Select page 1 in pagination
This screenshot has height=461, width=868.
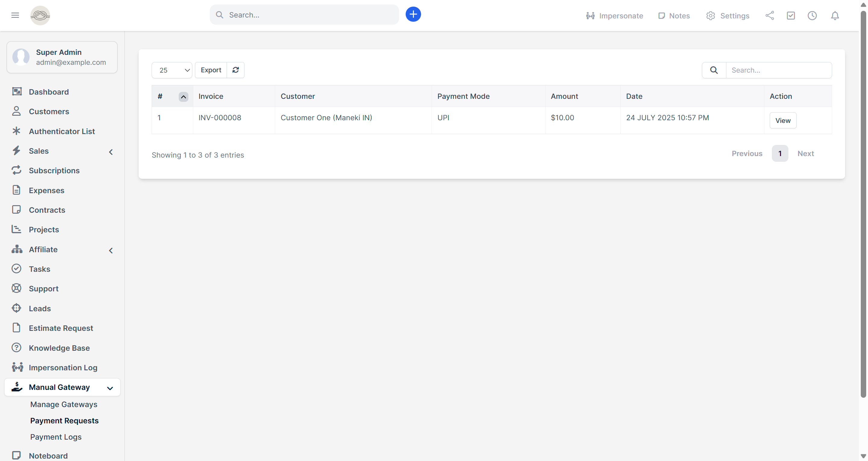coord(780,153)
